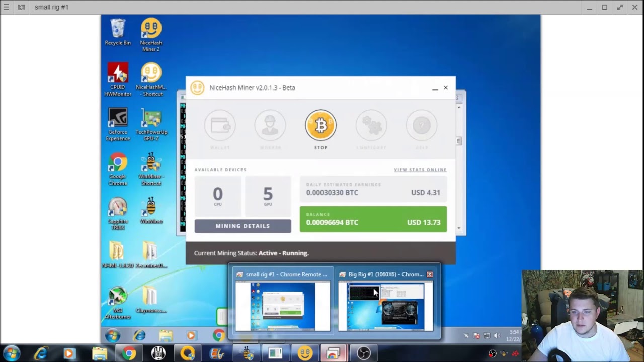The height and width of the screenshot is (362, 644).
Task: Open the Configure gears in NiceHash
Action: pyautogui.click(x=371, y=125)
